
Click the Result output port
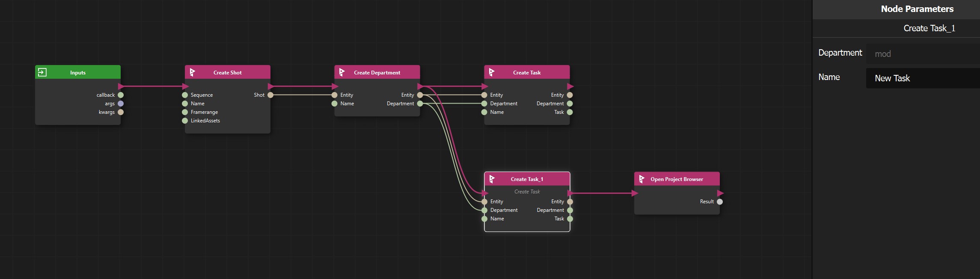pyautogui.click(x=719, y=202)
